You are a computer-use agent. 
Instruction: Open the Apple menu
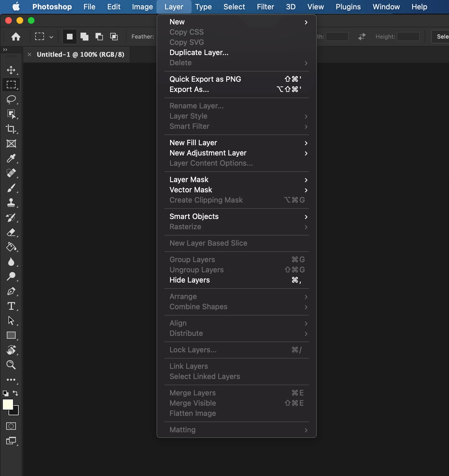coord(16,7)
